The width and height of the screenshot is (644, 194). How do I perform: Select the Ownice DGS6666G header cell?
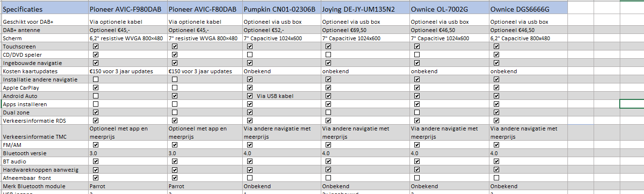(528, 9)
